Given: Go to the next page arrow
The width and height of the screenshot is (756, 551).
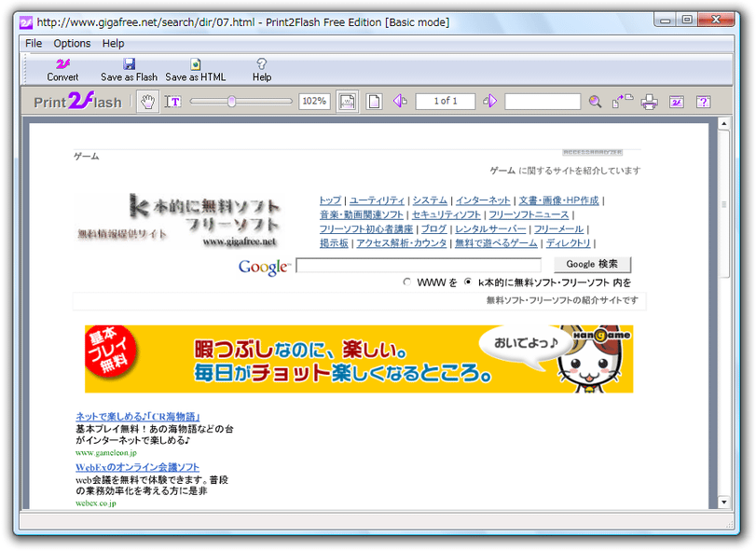Looking at the screenshot, I should point(489,102).
